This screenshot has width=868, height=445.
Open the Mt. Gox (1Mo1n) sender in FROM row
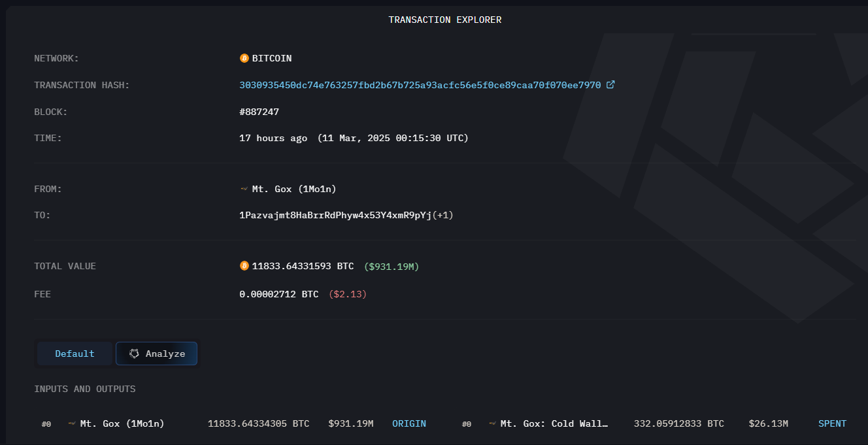[x=294, y=189]
